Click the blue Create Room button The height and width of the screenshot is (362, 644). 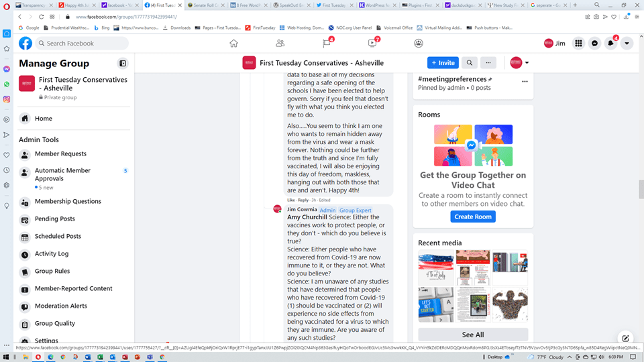473,217
